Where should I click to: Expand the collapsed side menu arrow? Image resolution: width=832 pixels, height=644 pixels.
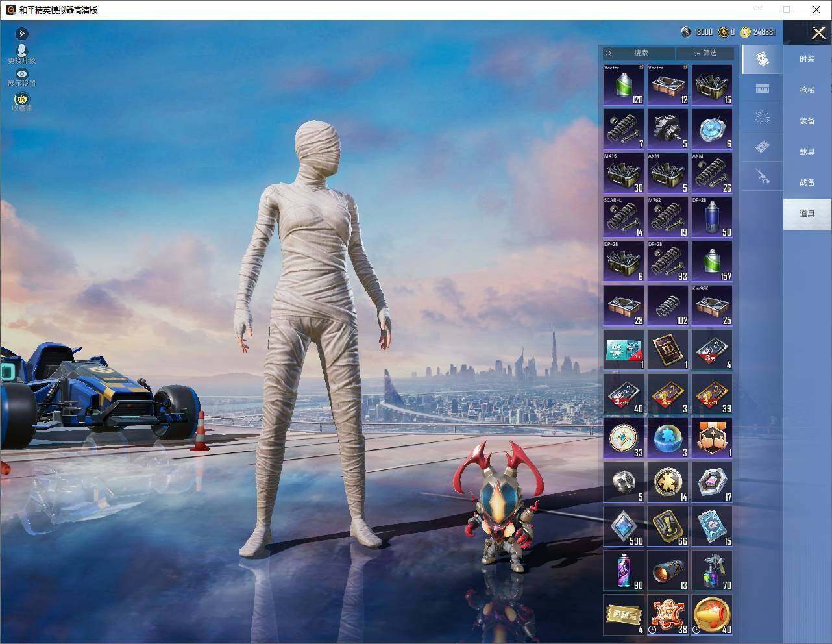point(22,33)
